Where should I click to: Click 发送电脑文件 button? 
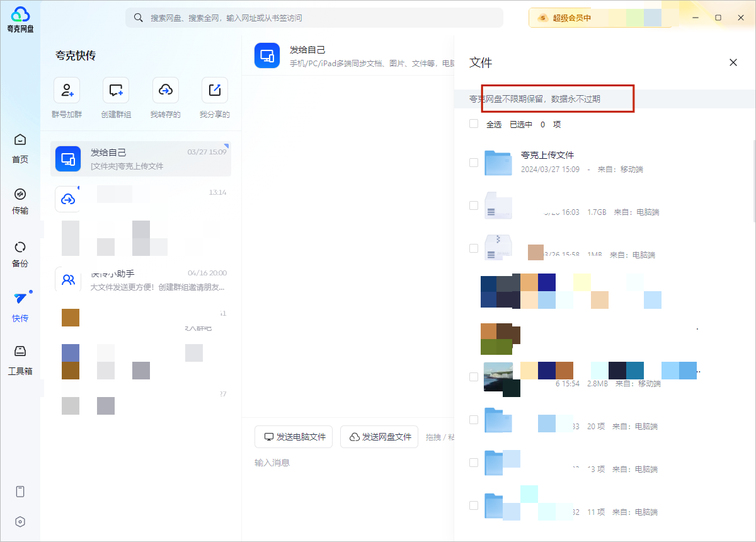pyautogui.click(x=295, y=437)
